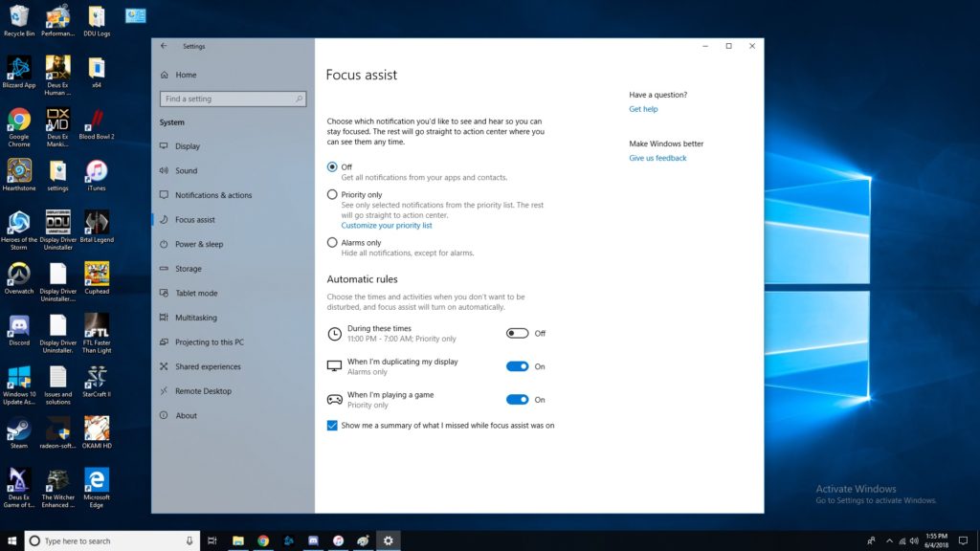Click the Find a setting search box
Image resolution: width=980 pixels, height=551 pixels.
point(233,99)
